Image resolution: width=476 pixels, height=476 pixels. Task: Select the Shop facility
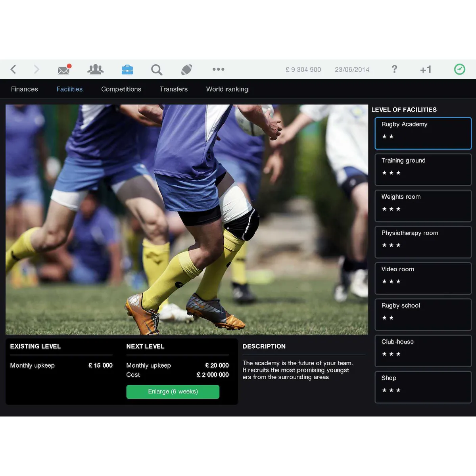(423, 387)
